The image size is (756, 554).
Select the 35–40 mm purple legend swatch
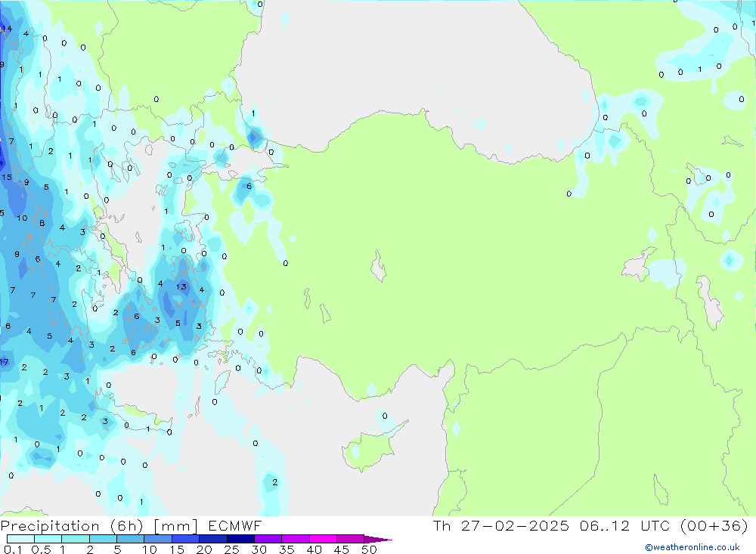pos(296,539)
